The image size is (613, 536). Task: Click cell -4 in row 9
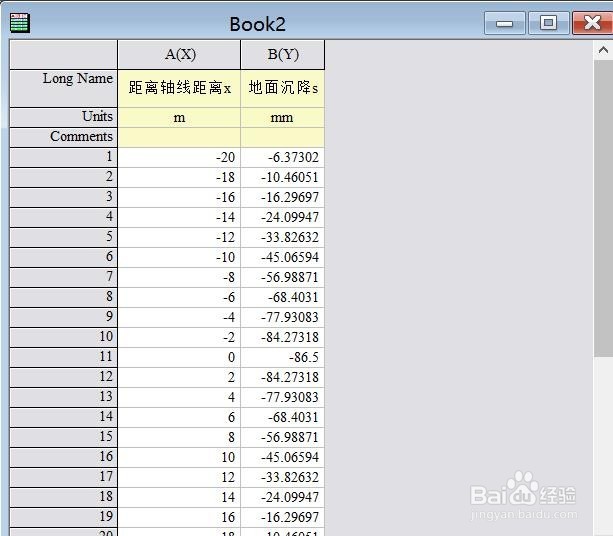[179, 317]
